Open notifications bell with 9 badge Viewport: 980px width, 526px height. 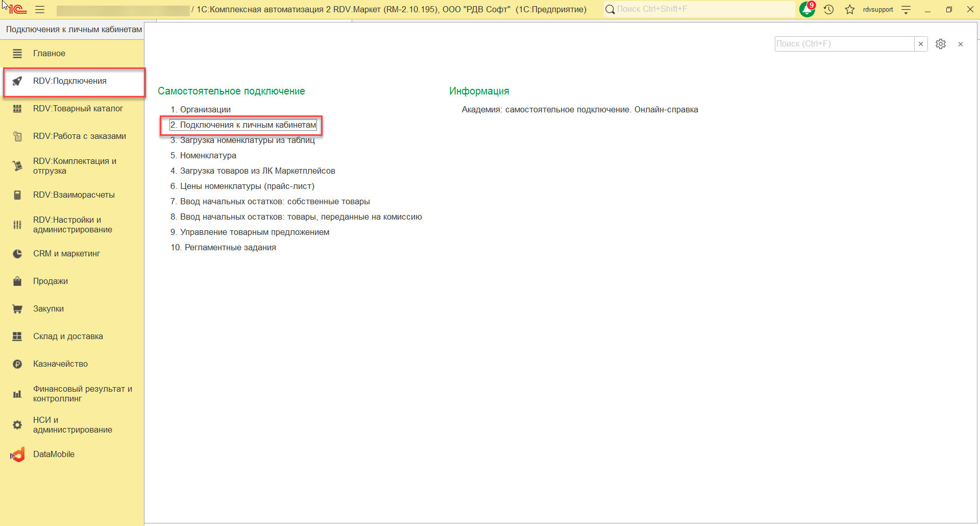point(807,9)
